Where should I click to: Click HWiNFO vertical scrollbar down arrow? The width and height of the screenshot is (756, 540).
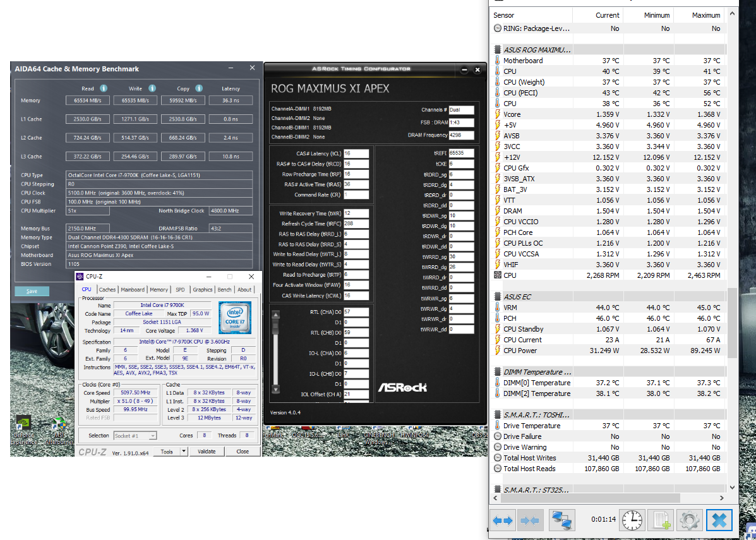pos(733,488)
